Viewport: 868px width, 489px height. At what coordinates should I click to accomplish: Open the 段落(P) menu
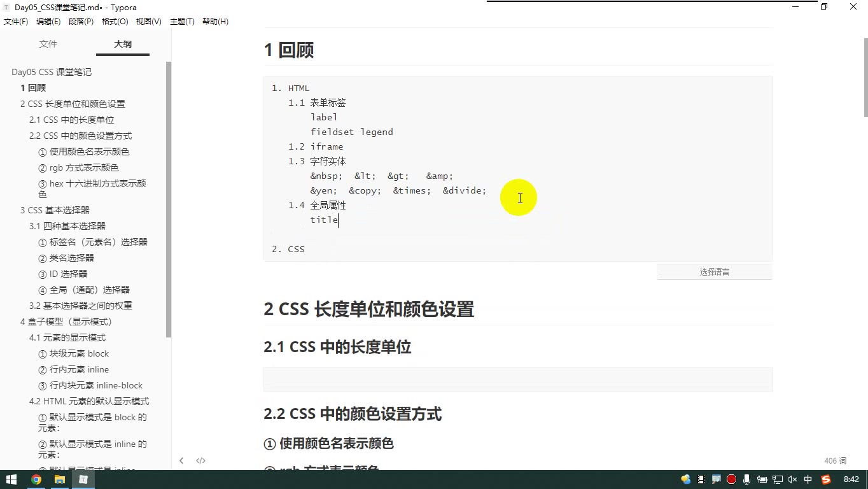point(81,22)
